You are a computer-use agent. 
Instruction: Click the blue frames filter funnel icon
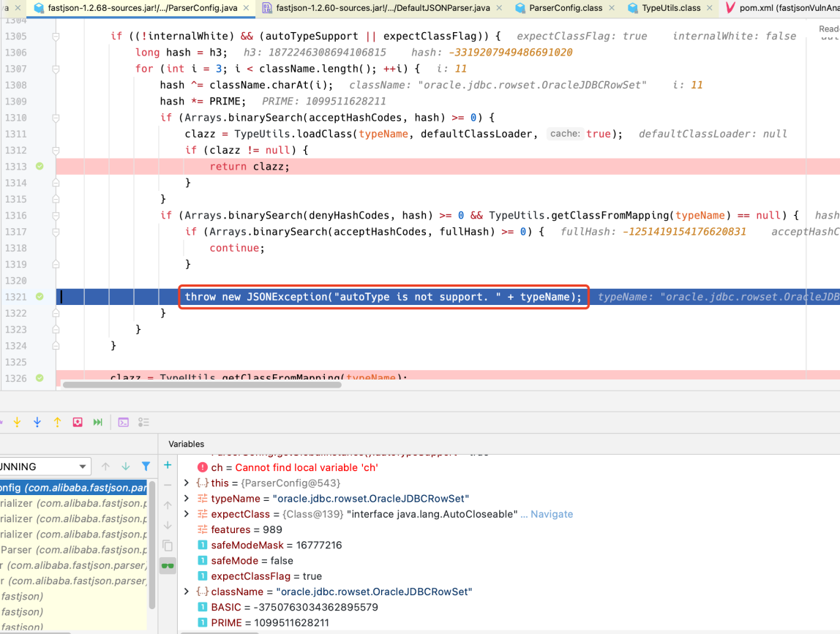coord(146,467)
